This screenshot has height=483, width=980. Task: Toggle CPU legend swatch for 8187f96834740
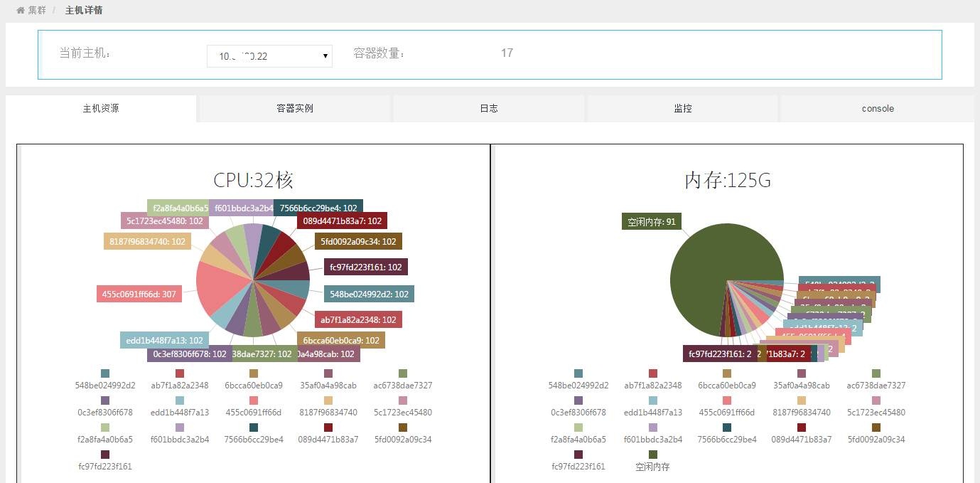click(328, 400)
